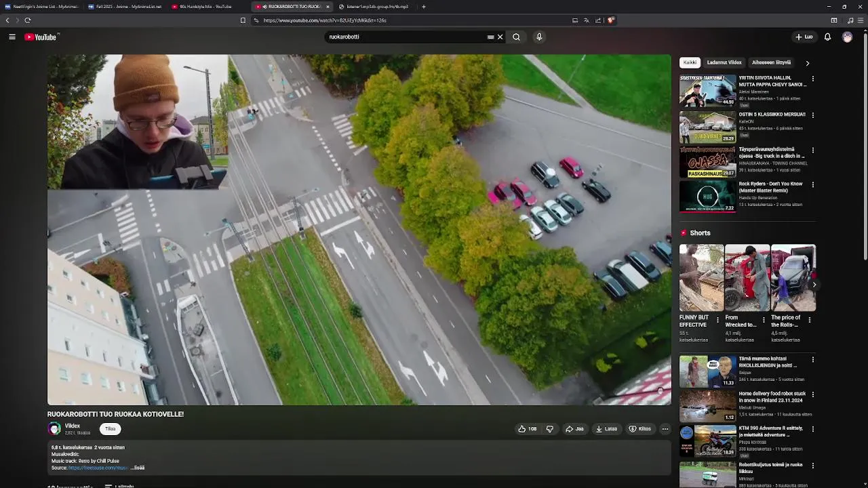Start voice search with microphone
This screenshot has height=488, width=868.
point(539,37)
